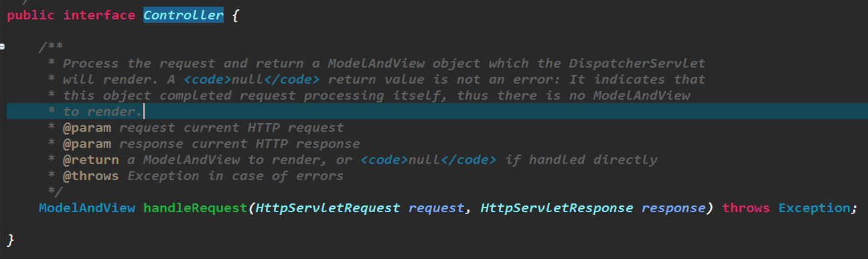Image resolution: width=868 pixels, height=259 pixels.
Task: Click the ModelAndView return type
Action: pos(87,208)
